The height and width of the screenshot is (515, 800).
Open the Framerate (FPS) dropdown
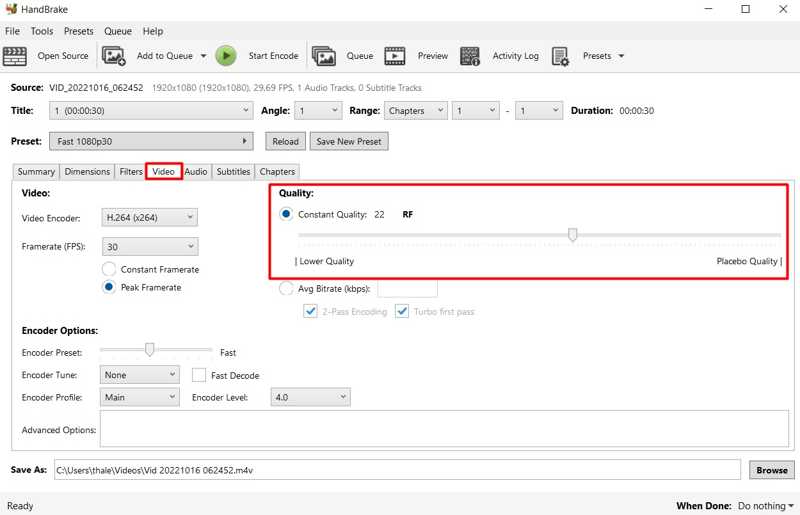click(150, 247)
